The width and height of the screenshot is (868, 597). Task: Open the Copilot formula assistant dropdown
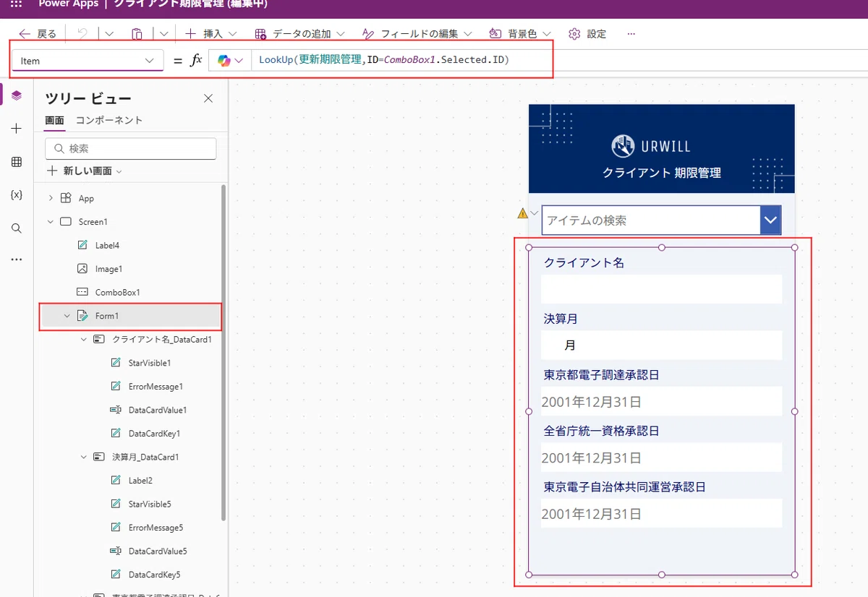click(x=230, y=61)
